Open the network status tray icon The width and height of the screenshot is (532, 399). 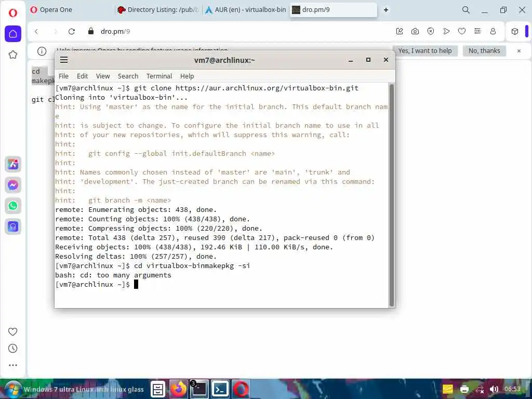tap(480, 389)
